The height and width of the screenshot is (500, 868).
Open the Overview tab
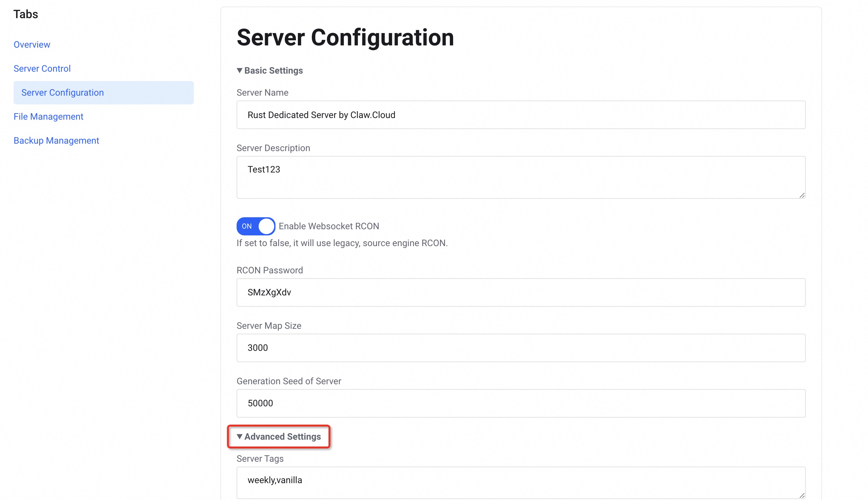point(32,45)
